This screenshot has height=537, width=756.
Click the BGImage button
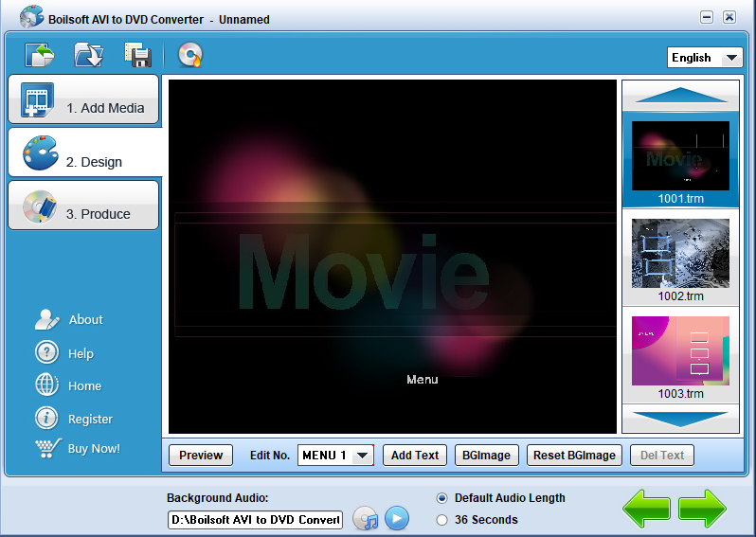pyautogui.click(x=487, y=456)
